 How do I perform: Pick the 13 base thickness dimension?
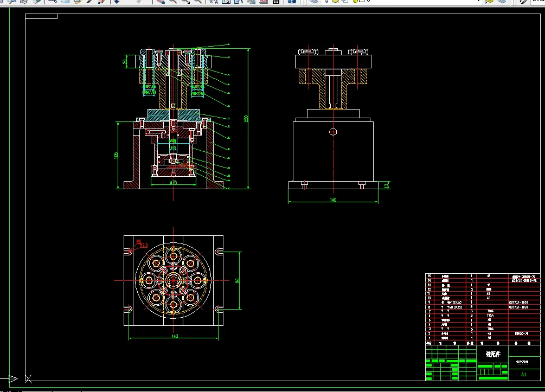387,185
